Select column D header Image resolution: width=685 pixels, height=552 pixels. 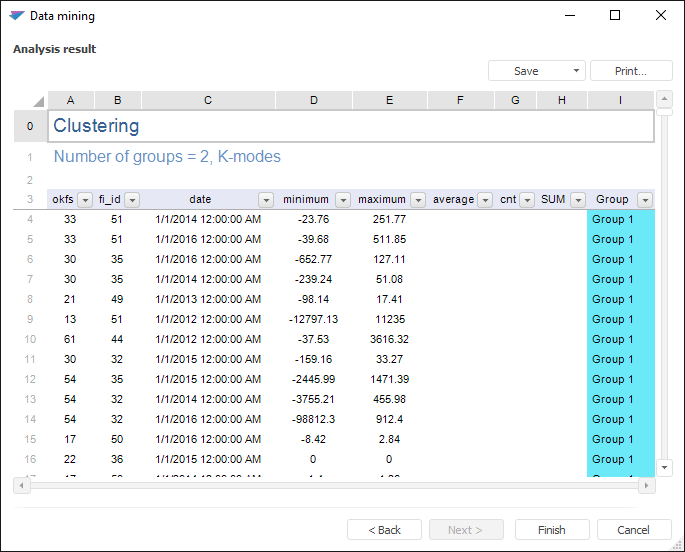314,100
